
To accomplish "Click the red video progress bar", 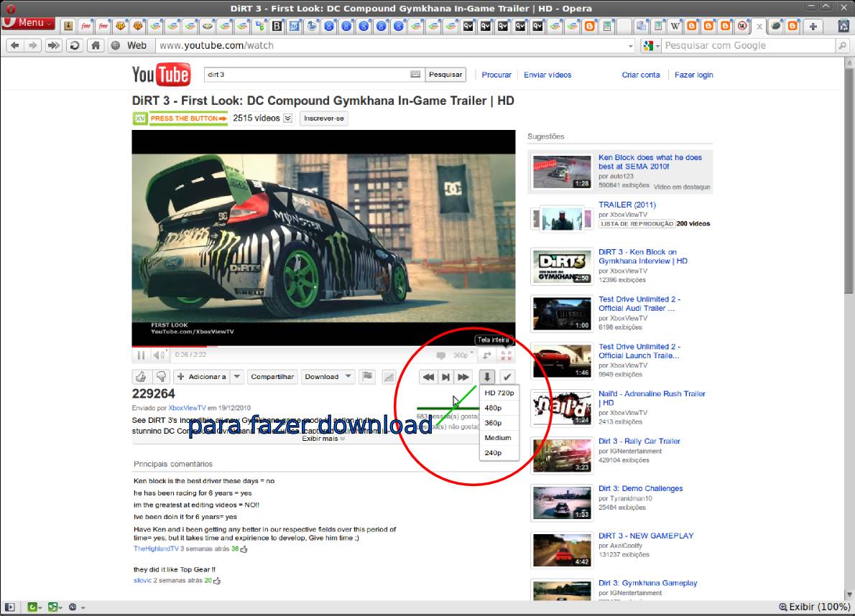I will tap(169, 346).
